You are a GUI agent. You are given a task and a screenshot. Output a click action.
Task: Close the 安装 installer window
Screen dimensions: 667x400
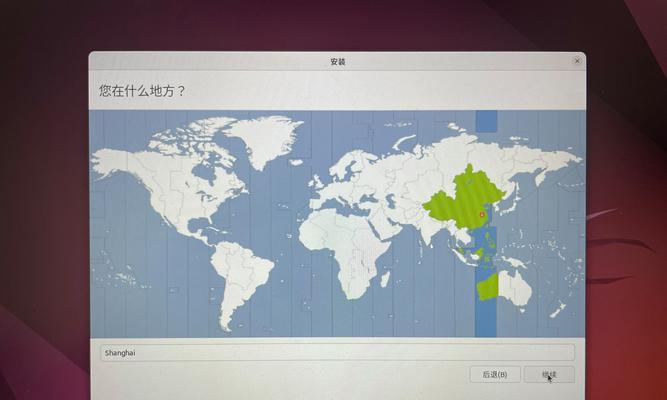pyautogui.click(x=577, y=61)
